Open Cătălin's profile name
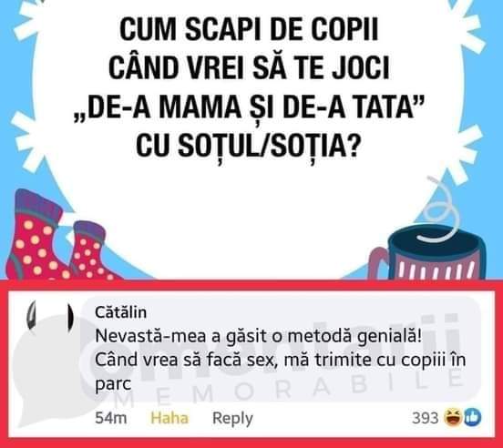This screenshot has height=448, width=503. [x=121, y=312]
